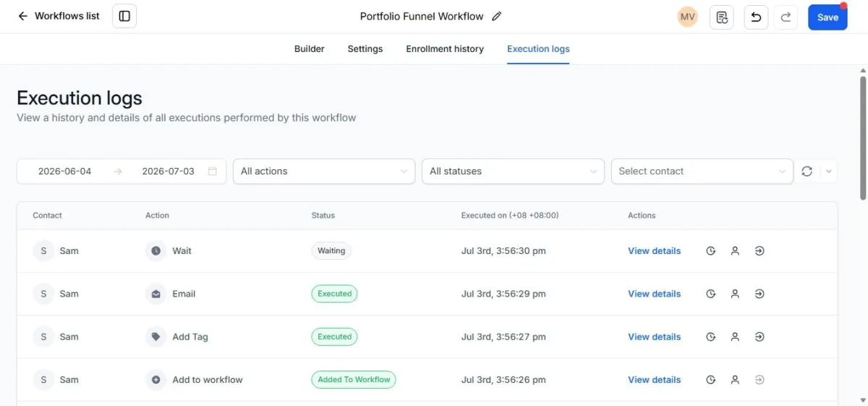
Task: View details for Add to workflow action
Action: (654, 379)
